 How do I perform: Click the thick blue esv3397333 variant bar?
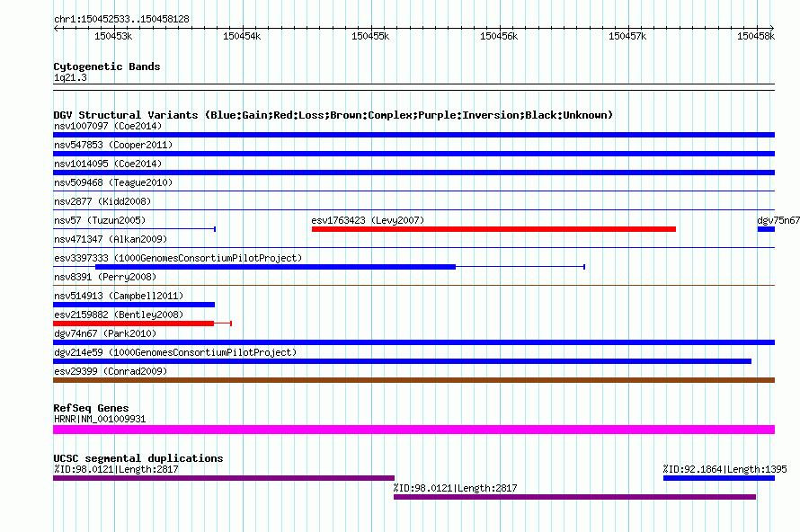[275, 267]
